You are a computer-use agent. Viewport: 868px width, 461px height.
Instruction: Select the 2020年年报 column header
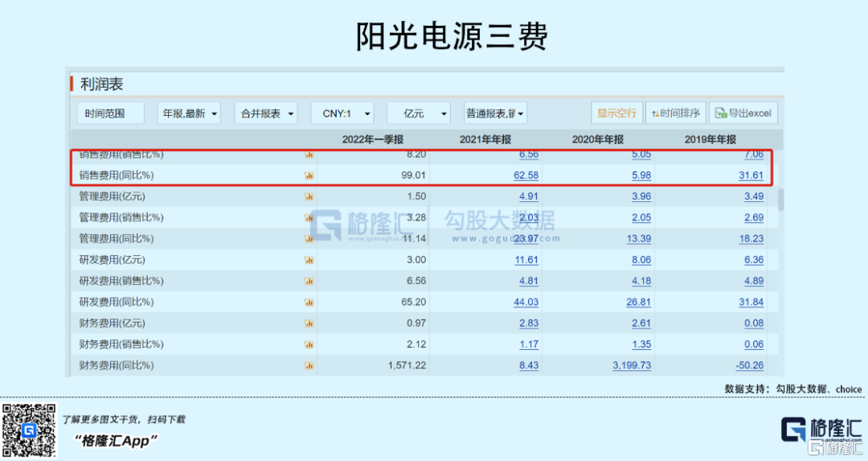598,140
